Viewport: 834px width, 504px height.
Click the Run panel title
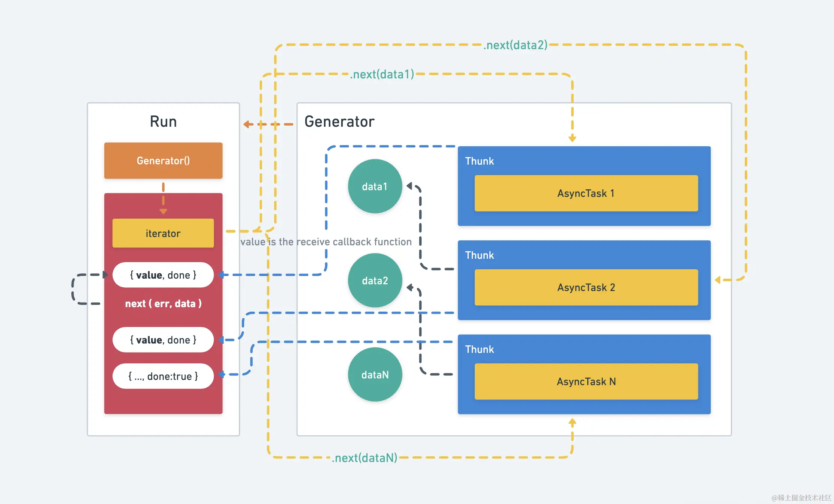pos(163,121)
